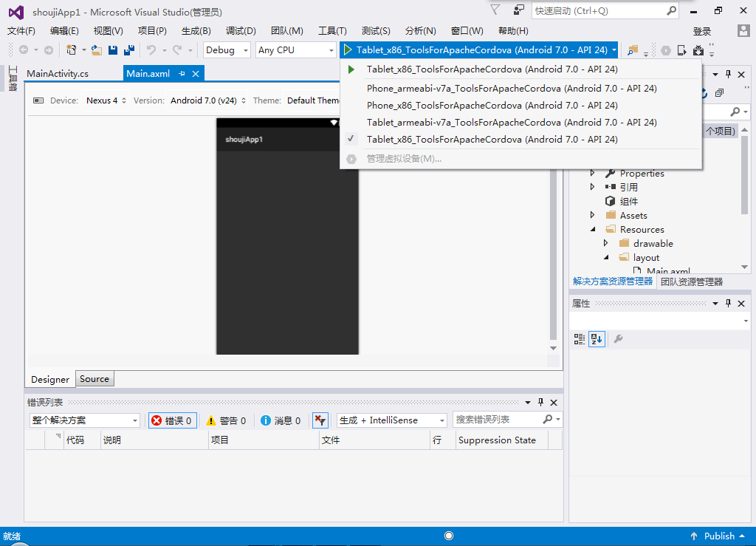This screenshot has width=756, height=546.
Task: Click the feedback icon near quick launch
Action: tap(519, 10)
